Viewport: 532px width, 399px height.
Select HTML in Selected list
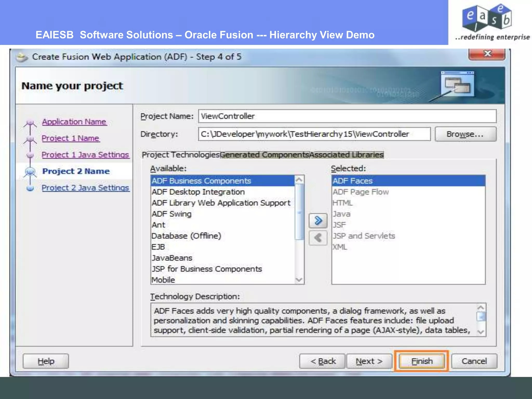pyautogui.click(x=408, y=203)
